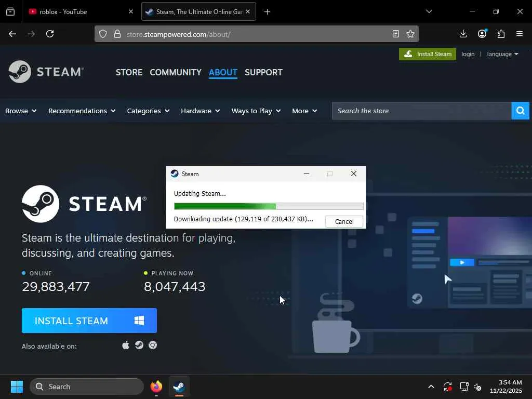Expand the Hardware menu
Screen dimensions: 532x399
[200, 111]
